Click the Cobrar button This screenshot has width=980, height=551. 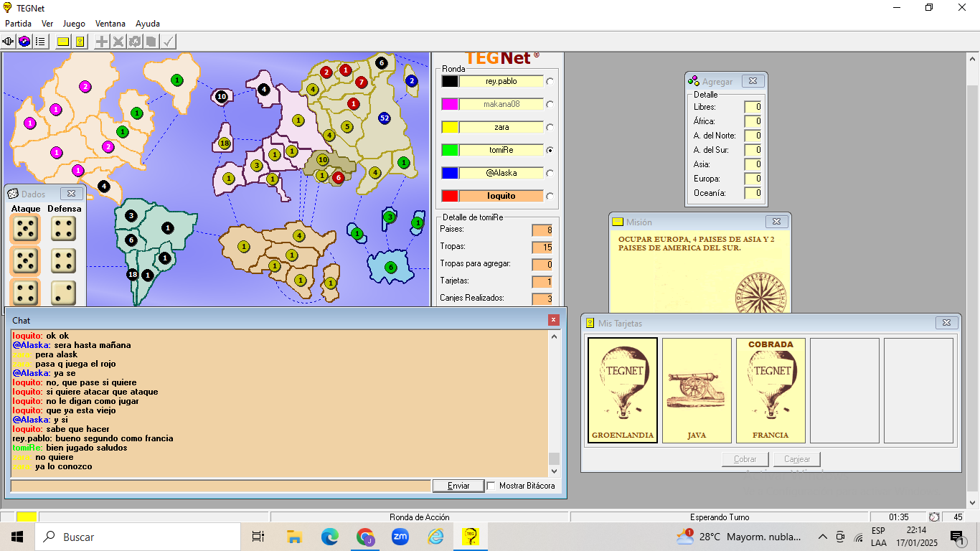click(745, 459)
